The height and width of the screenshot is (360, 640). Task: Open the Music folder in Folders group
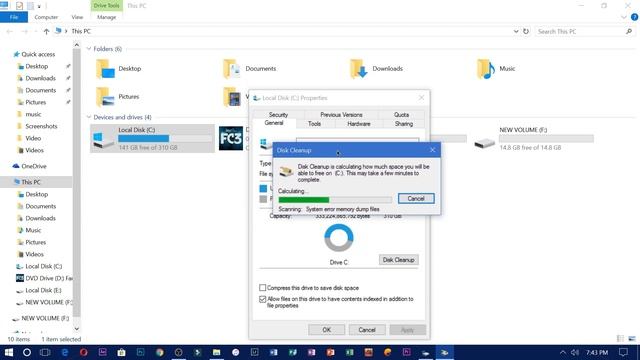click(x=496, y=69)
